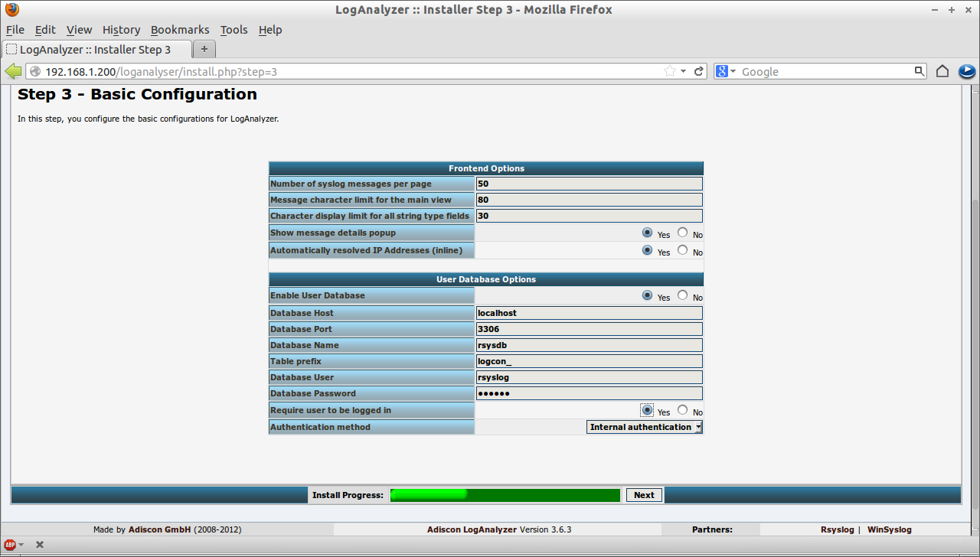Image resolution: width=980 pixels, height=557 pixels.
Task: Click the Message character limit field
Action: (x=589, y=200)
